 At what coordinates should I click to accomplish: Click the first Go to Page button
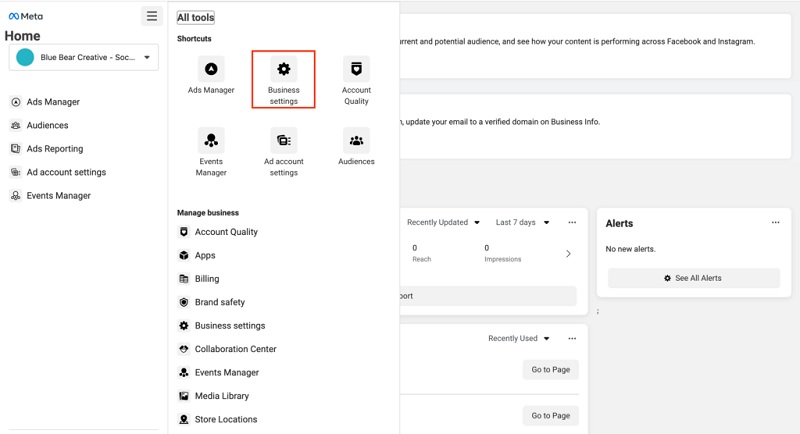(x=551, y=370)
